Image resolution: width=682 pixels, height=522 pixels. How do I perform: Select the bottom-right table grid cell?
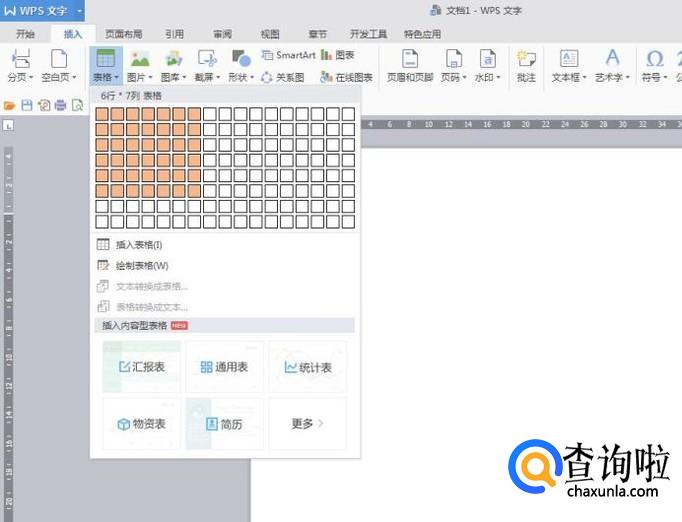tap(348, 222)
